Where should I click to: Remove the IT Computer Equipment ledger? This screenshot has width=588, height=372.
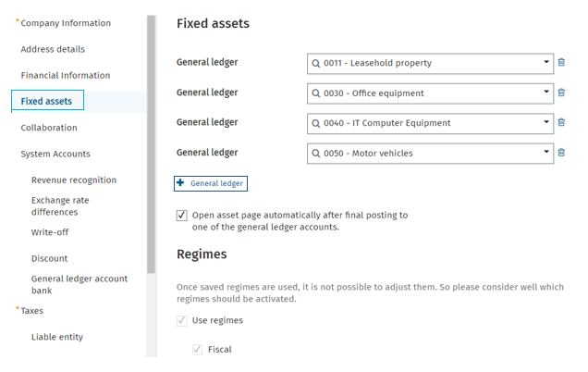tap(561, 122)
